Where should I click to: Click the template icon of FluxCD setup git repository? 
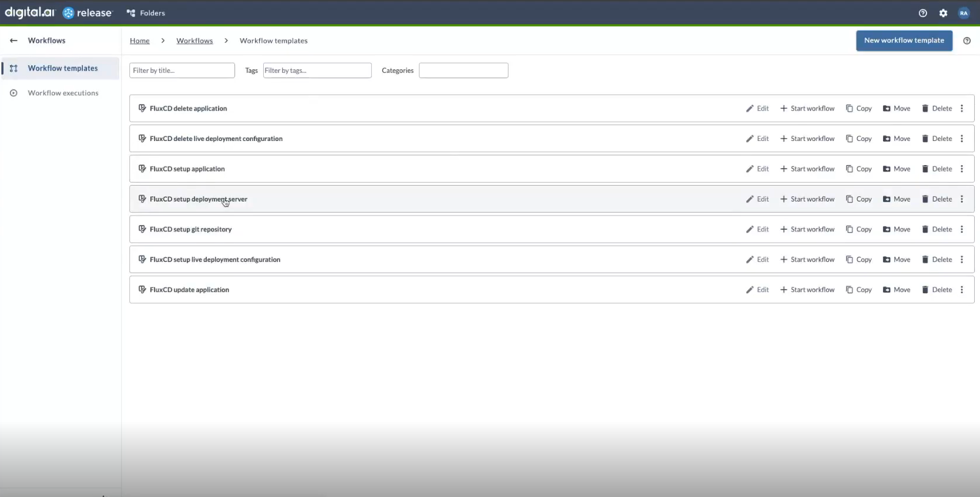[x=142, y=229]
